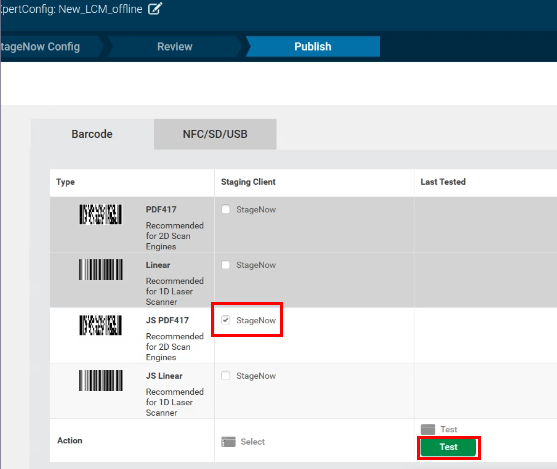Click the PDF417 barcode thumbnail image
This screenshot has height=469, width=557.
101,214
